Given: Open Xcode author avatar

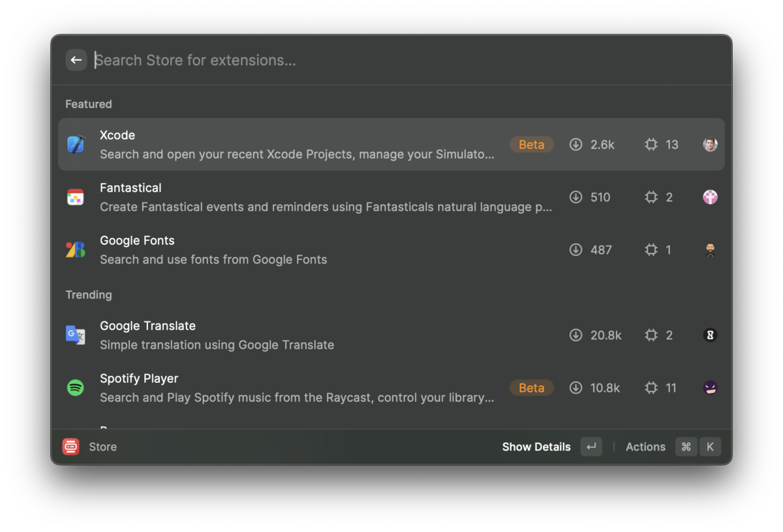Looking at the screenshot, I should (x=710, y=145).
